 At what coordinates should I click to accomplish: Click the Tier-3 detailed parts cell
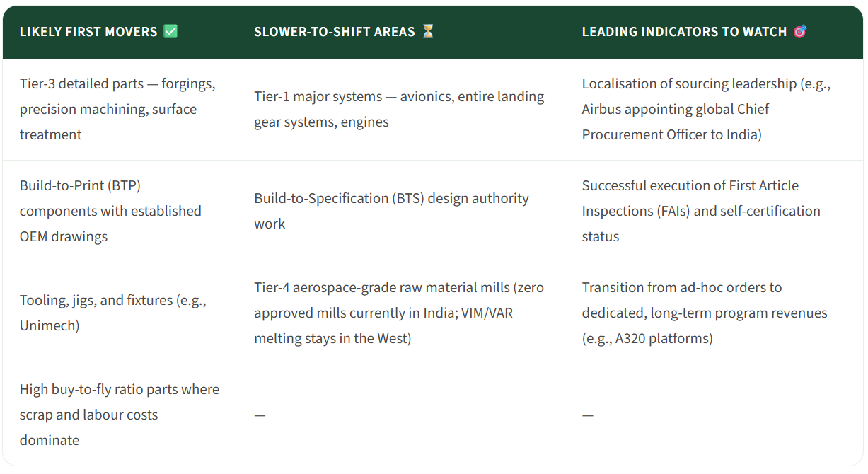pos(117,109)
